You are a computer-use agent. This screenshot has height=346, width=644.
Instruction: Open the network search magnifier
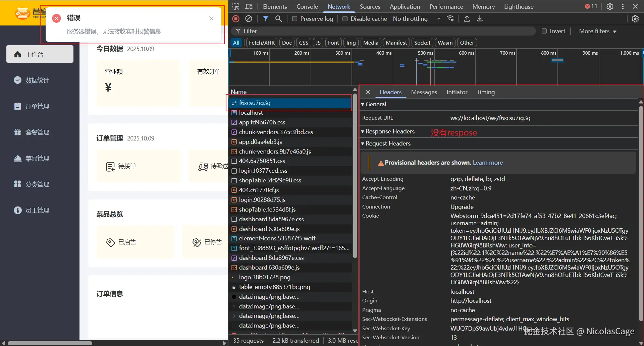point(278,19)
